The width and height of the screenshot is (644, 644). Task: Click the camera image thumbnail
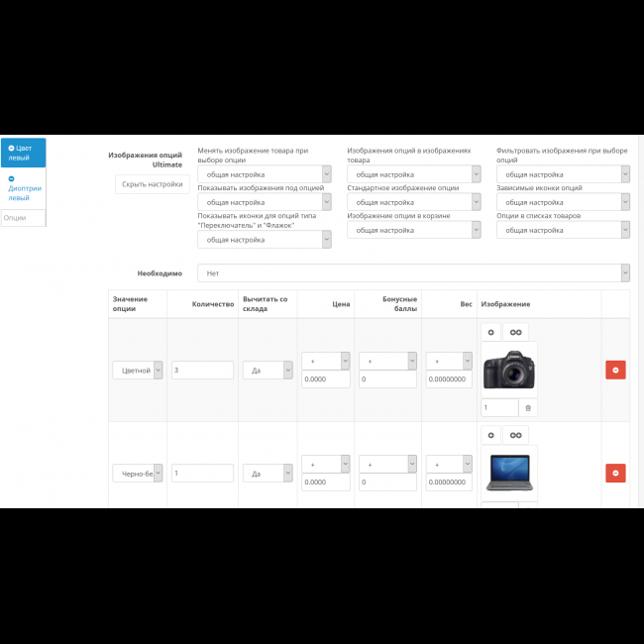coord(509,369)
